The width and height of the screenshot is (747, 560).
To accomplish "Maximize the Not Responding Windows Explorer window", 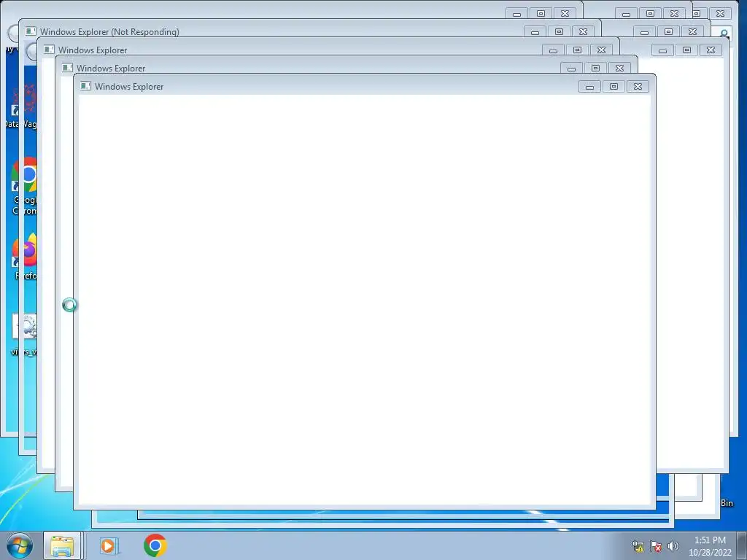I will (559, 32).
